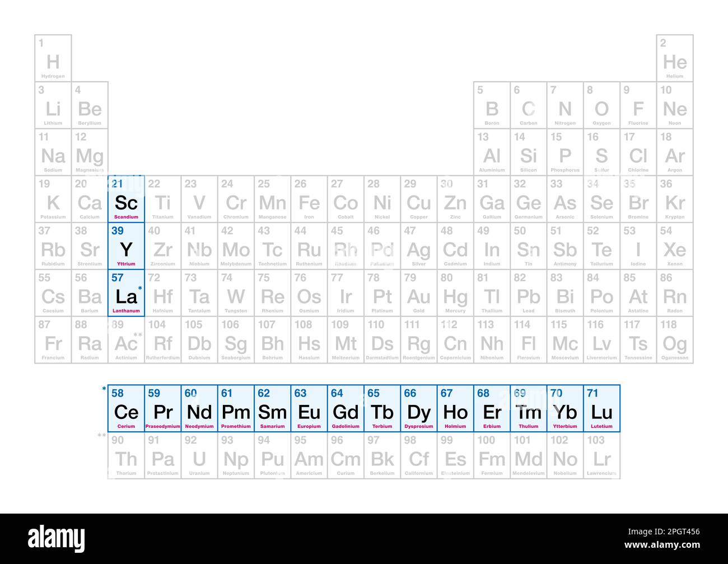Click the Scandium (Sc) element cell
The image size is (728, 564).
pyautogui.click(x=126, y=199)
